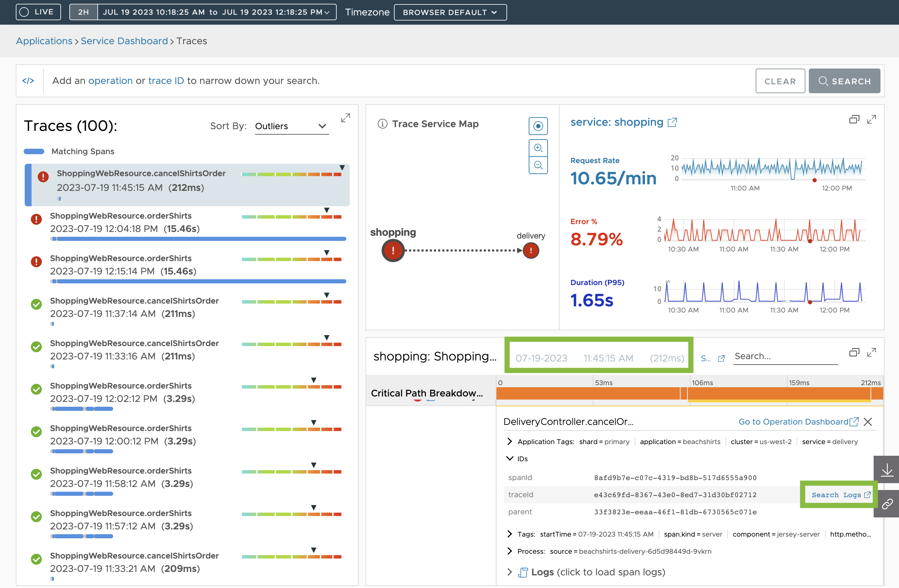Click the trace ID link in search bar
Screen dimensions: 899x588
tap(166, 81)
